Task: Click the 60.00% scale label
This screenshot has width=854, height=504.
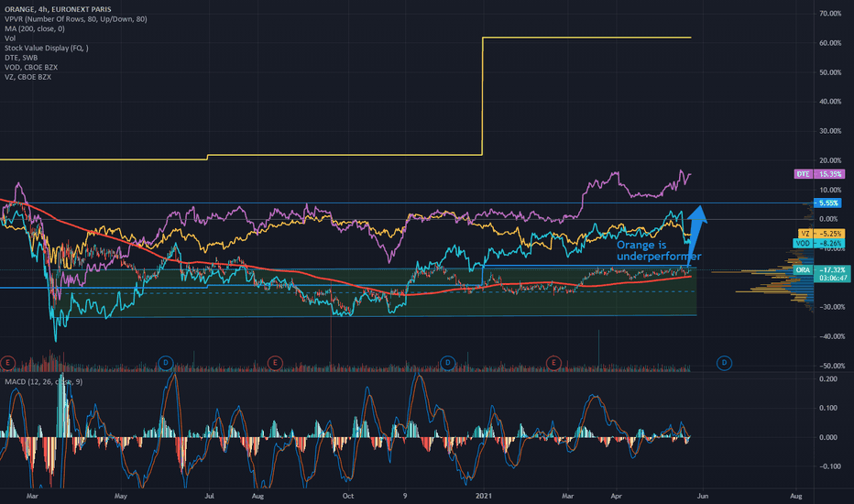Action: pyautogui.click(x=830, y=43)
